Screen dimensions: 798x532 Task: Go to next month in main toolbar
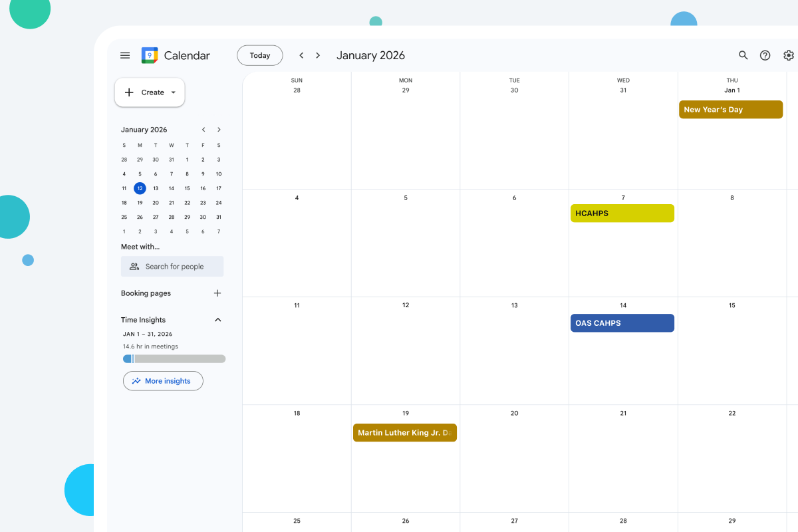[x=318, y=55]
